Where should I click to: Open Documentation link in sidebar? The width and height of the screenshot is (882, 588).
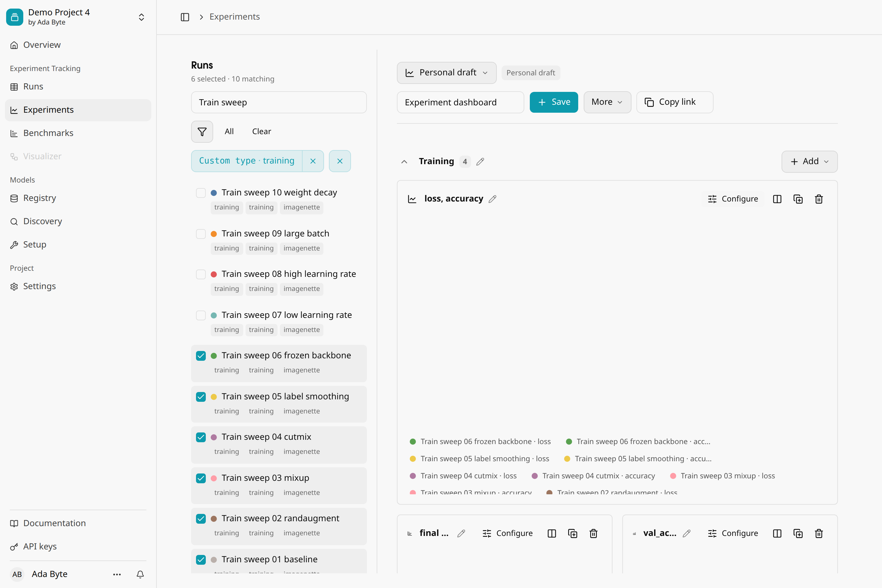pyautogui.click(x=78, y=523)
